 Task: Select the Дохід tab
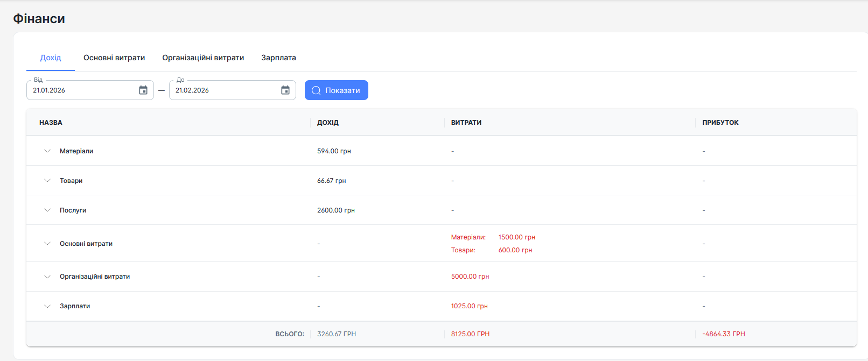(x=51, y=58)
